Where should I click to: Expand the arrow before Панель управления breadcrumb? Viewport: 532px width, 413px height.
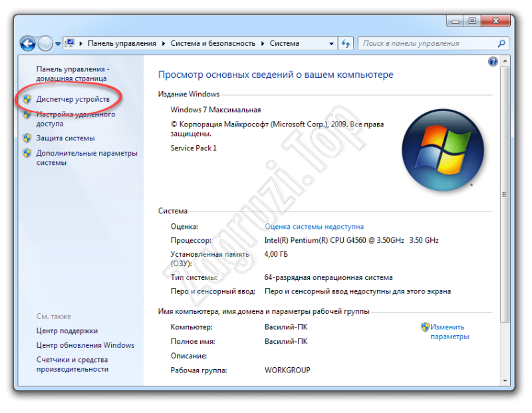coord(80,43)
